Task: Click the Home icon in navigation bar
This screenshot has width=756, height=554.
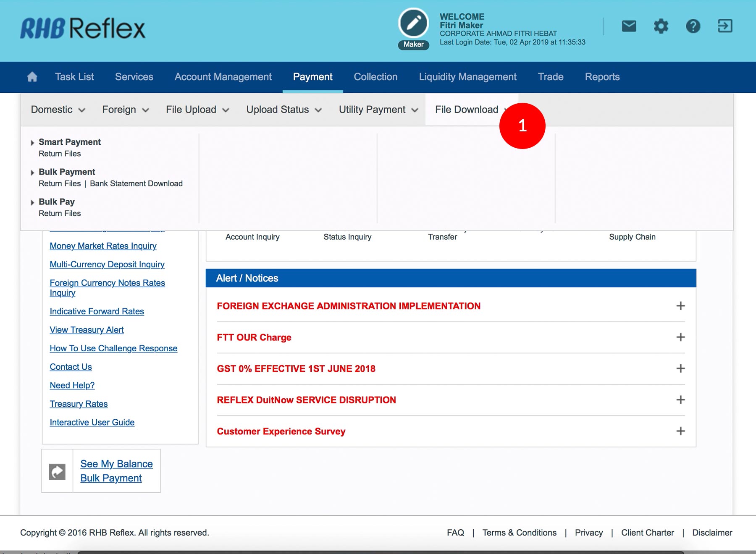Action: 32,77
